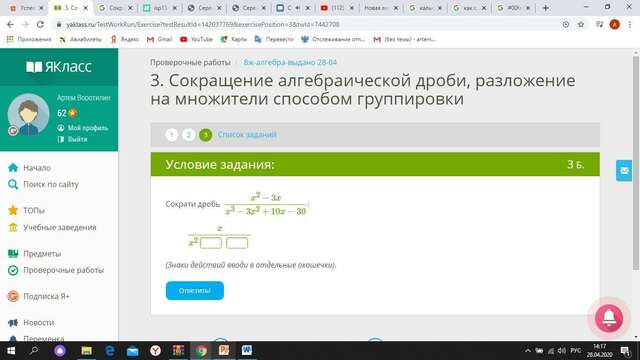640x360 pixels.
Task: Open a new browser tab with plus
Action: tap(546, 8)
